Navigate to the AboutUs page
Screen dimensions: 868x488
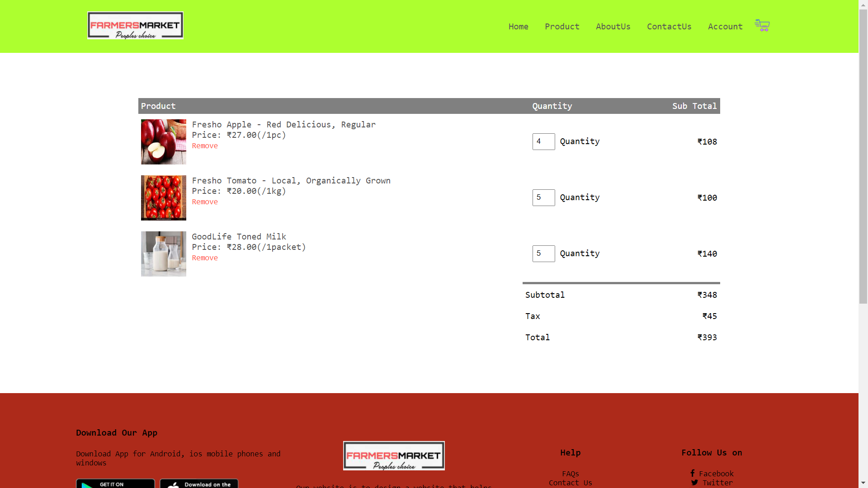[x=613, y=26]
